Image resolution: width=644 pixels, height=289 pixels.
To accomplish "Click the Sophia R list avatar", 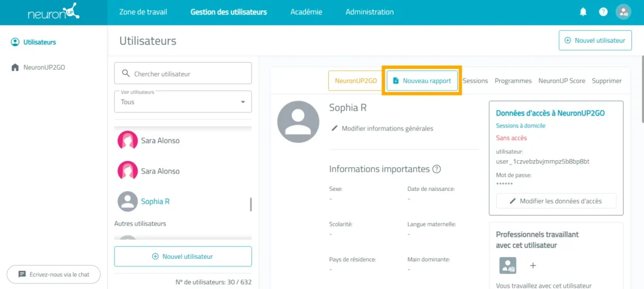I will 128,201.
